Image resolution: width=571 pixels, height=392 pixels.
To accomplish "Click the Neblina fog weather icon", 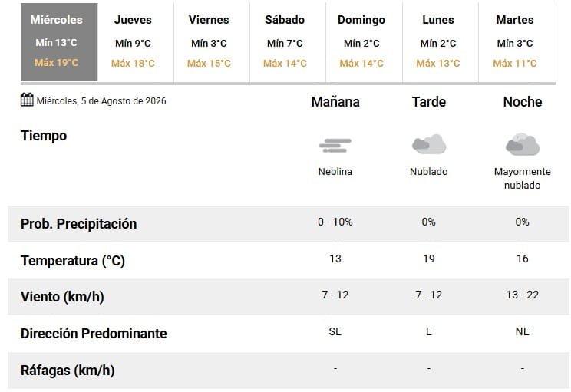I will [x=335, y=146].
